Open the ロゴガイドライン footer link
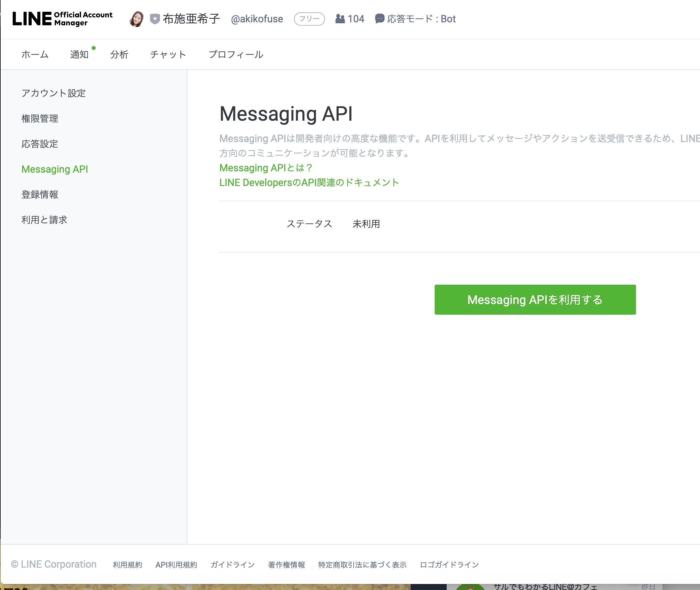 (449, 565)
